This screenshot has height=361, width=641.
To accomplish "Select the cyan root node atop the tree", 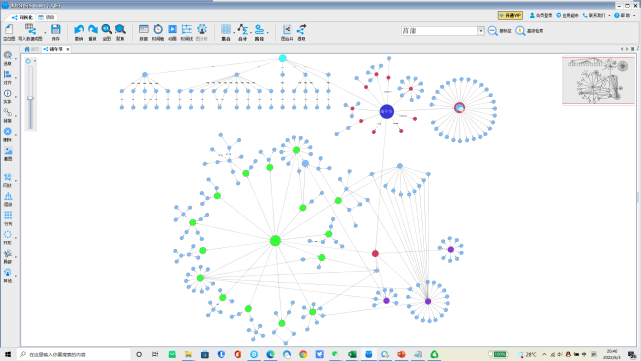I will click(x=282, y=58).
